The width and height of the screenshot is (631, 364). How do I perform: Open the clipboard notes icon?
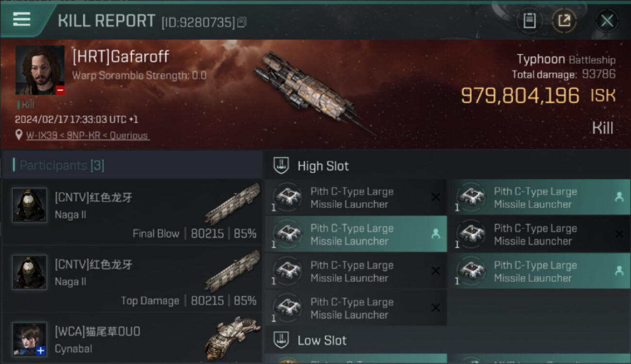coord(529,20)
